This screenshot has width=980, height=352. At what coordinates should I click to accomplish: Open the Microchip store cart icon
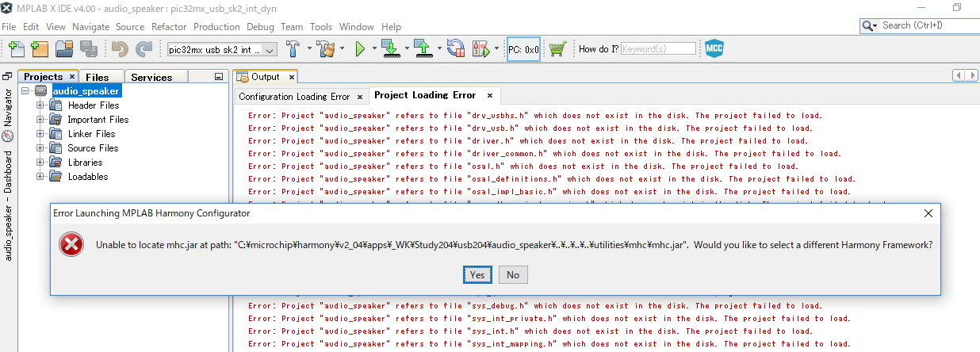pos(558,49)
